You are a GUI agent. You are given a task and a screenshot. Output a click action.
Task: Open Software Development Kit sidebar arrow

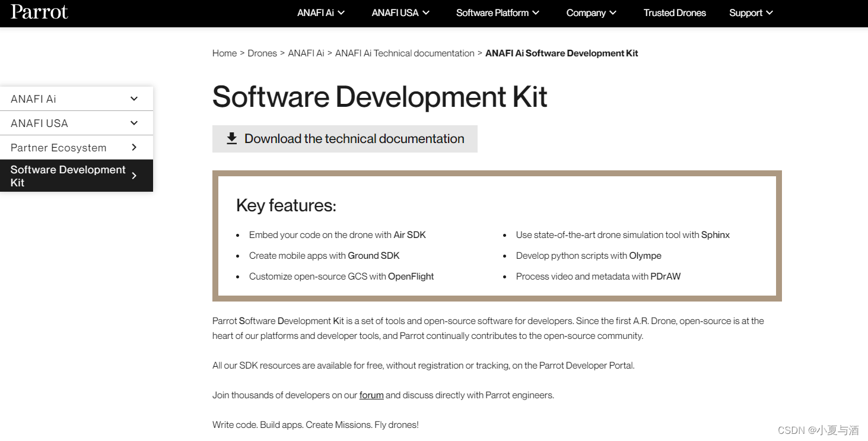[x=134, y=176]
